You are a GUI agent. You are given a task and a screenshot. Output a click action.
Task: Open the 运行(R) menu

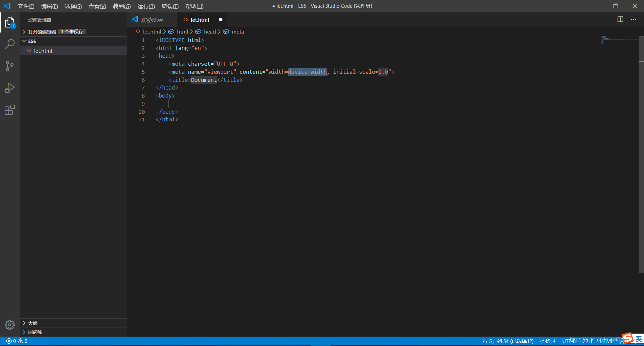pos(146,6)
